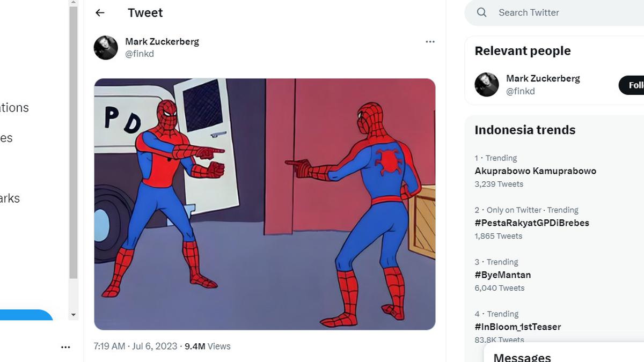Open the #ByeMantan trending topic

tap(503, 275)
